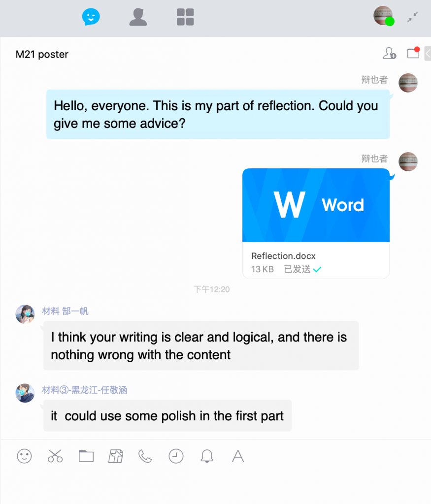Viewport: 431px width, 504px height.
Task: Open font settings with the A icon
Action: [x=238, y=456]
